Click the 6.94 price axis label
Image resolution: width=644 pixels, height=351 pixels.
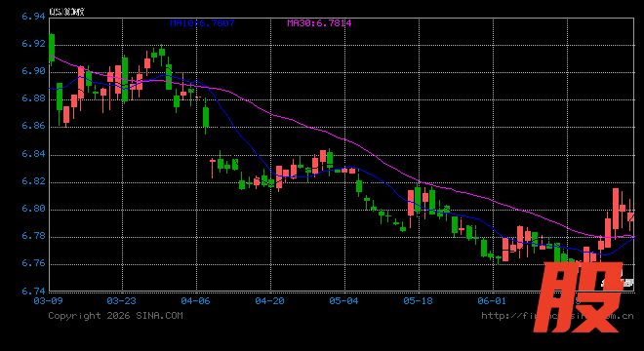(34, 17)
